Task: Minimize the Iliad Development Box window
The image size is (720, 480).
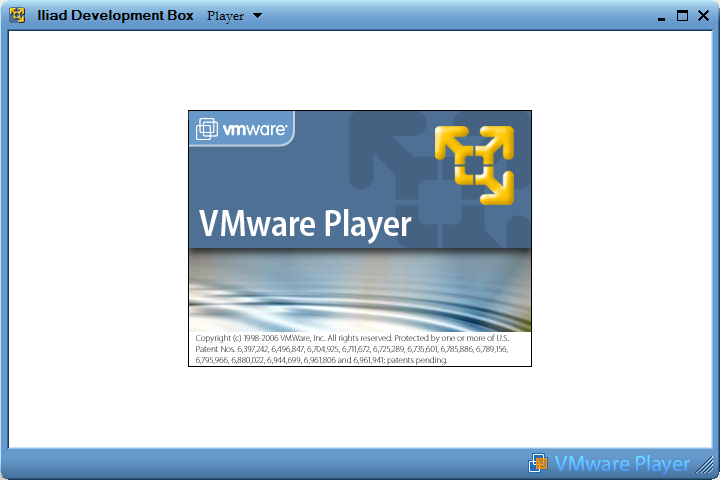Action: point(661,18)
